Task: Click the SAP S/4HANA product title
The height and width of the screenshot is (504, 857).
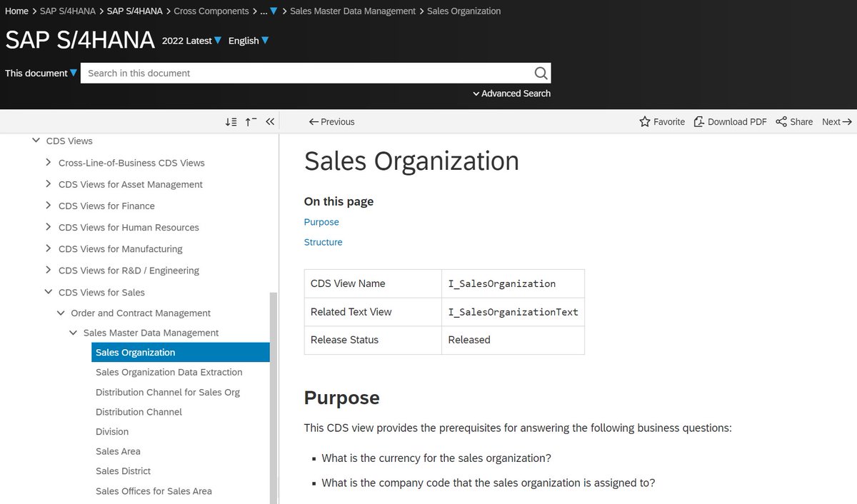Action: click(x=80, y=40)
